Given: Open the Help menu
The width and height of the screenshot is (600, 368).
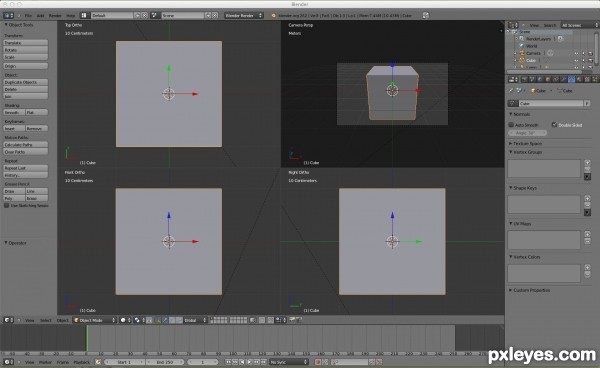Looking at the screenshot, I should point(70,16).
